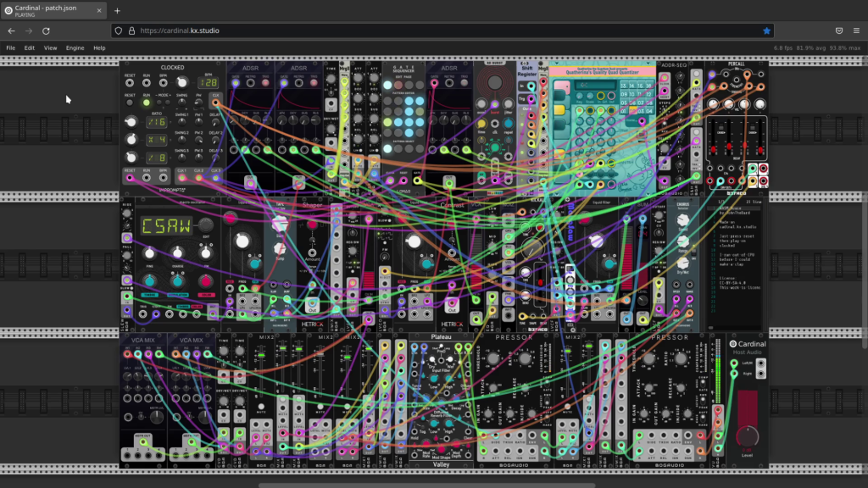Toggle the top-left Pattern Editor step
The height and width of the screenshot is (488, 868).
point(387,102)
